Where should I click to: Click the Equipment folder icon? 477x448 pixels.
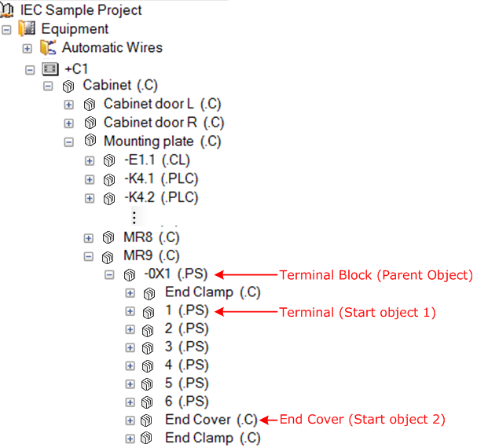[27, 28]
